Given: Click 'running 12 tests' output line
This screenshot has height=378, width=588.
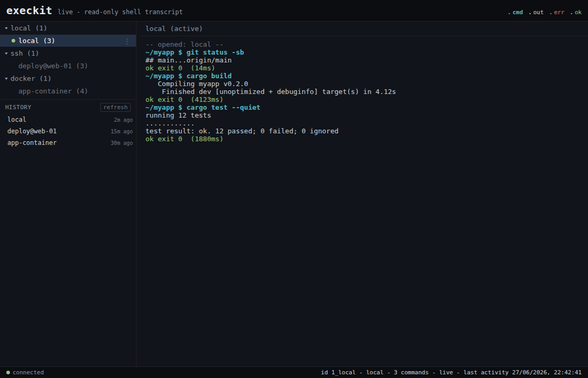Looking at the screenshot, I should pyautogui.click(x=178, y=115).
